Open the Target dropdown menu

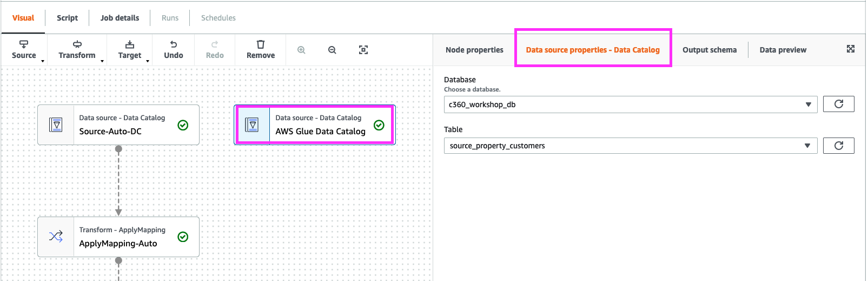pyautogui.click(x=130, y=50)
